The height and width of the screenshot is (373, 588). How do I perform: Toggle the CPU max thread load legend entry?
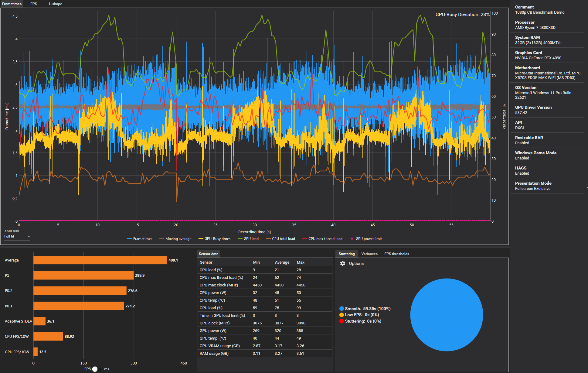pos(322,239)
